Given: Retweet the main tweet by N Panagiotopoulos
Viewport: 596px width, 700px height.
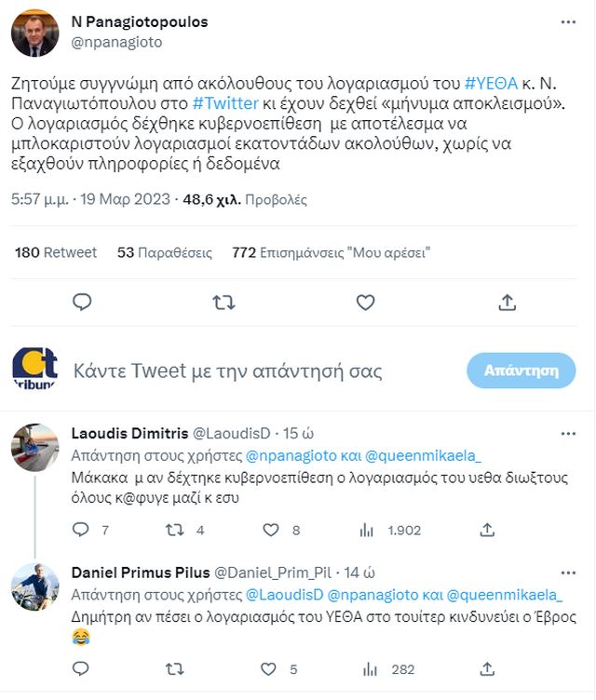Looking at the screenshot, I should (223, 303).
